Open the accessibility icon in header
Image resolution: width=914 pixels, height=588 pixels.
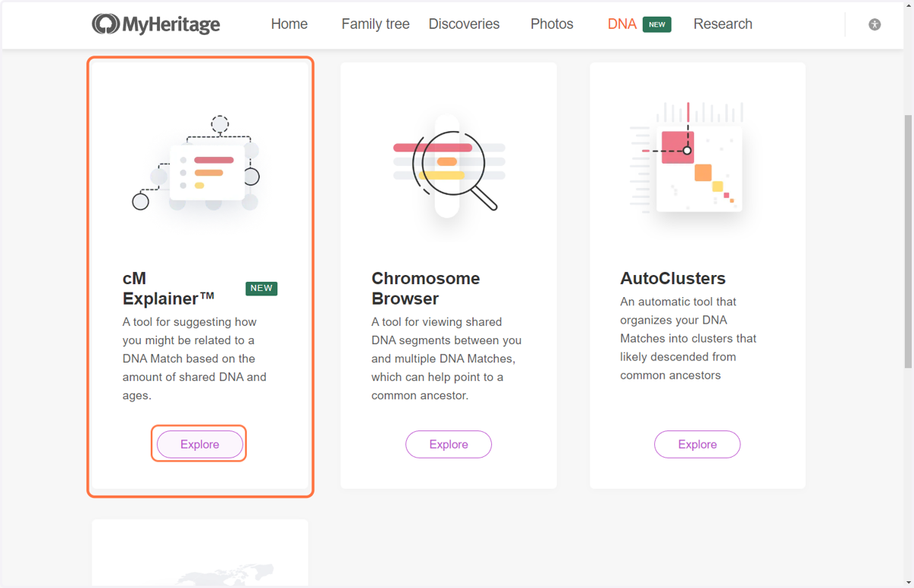pyautogui.click(x=874, y=24)
